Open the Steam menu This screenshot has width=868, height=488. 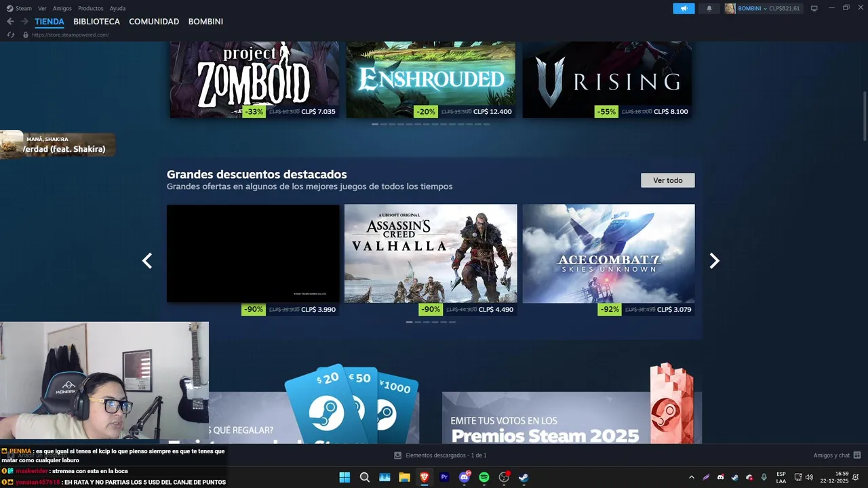coord(24,8)
